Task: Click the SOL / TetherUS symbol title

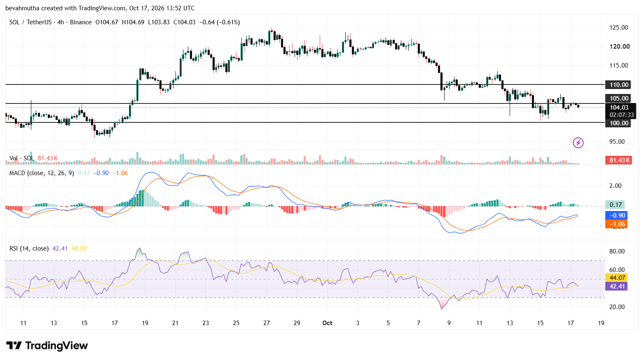Action: pyautogui.click(x=30, y=22)
